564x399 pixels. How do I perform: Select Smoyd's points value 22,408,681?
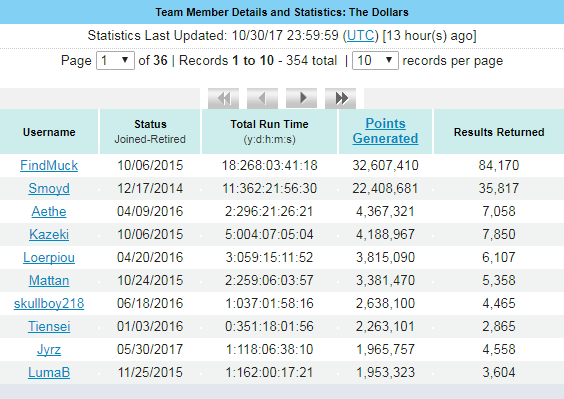pyautogui.click(x=385, y=189)
